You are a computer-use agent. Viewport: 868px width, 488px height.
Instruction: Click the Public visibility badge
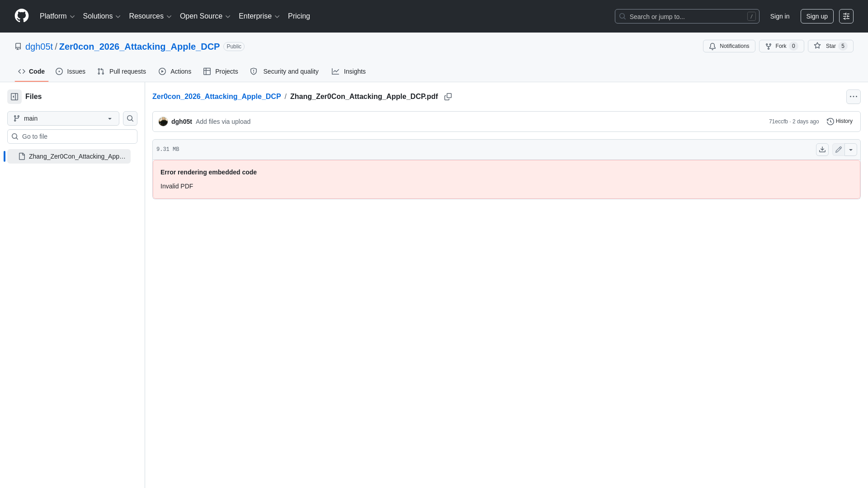pyautogui.click(x=234, y=47)
